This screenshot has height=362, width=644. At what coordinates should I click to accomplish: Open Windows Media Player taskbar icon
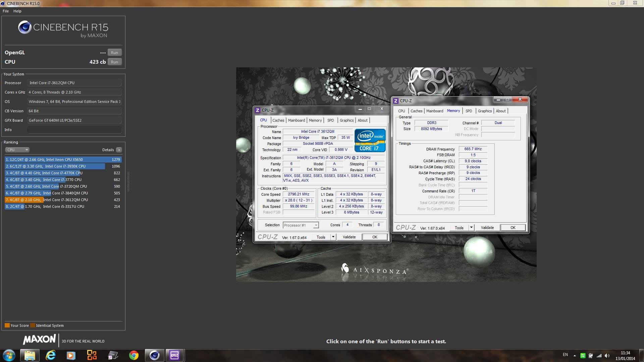(71, 355)
